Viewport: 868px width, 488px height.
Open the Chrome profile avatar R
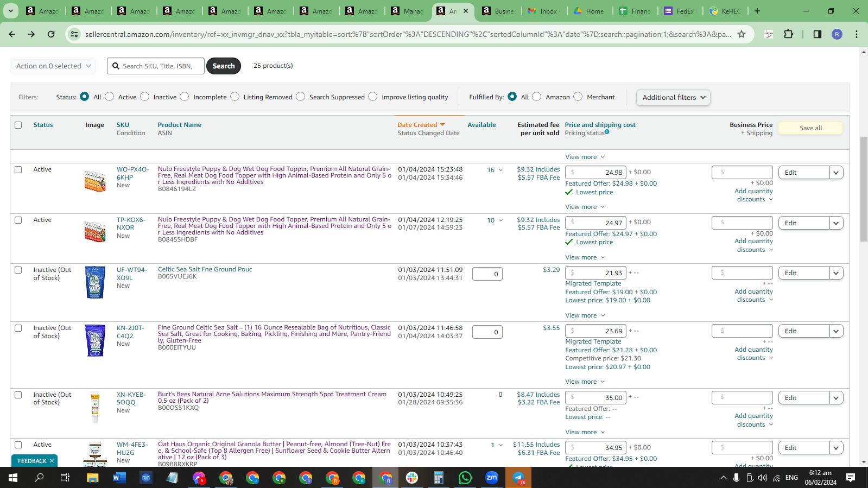click(x=837, y=34)
